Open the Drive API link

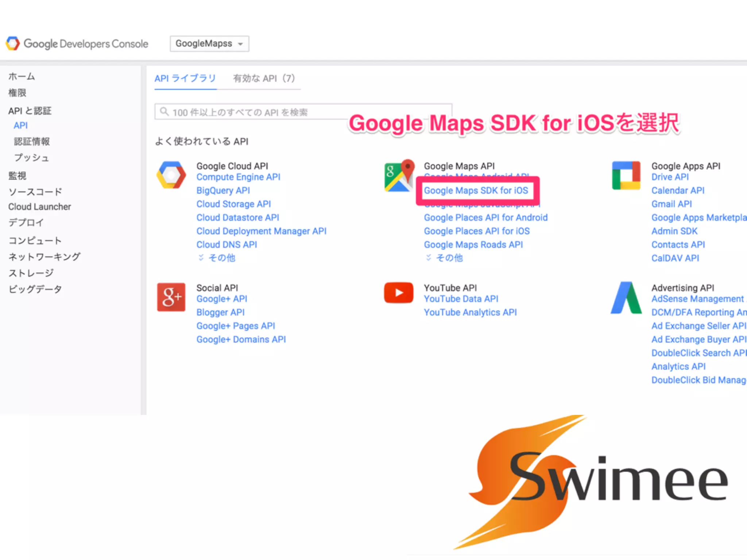click(x=670, y=177)
